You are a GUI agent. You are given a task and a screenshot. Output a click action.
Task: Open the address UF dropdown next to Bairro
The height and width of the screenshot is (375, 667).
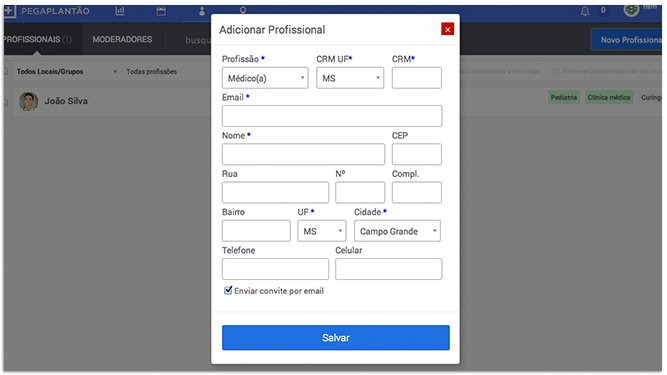pyautogui.click(x=322, y=231)
